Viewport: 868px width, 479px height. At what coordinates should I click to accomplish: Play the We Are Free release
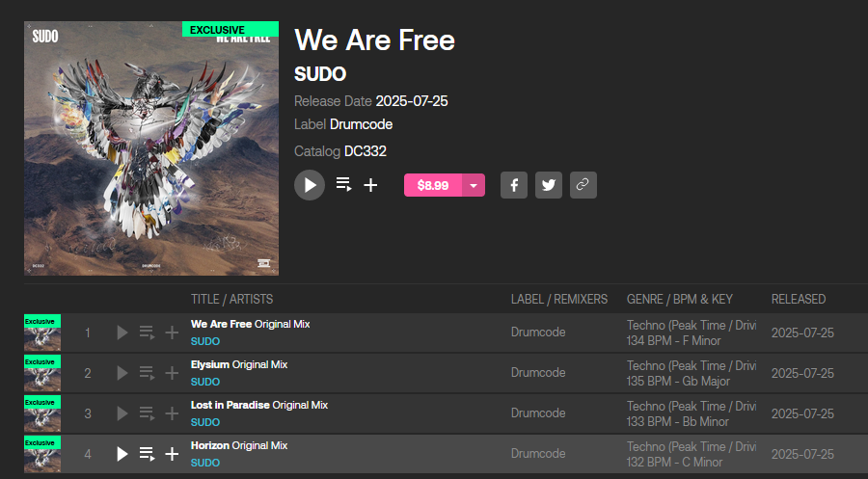coord(310,185)
